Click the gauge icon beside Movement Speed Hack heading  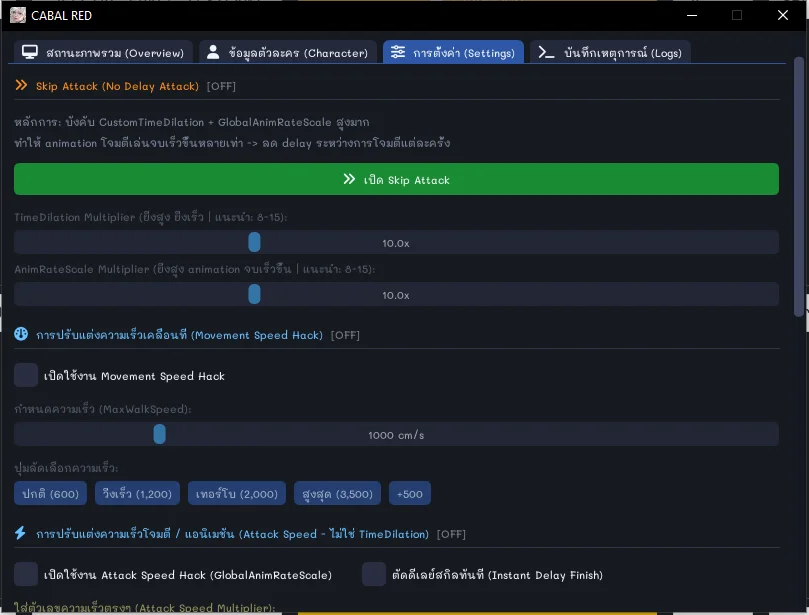[x=21, y=334]
